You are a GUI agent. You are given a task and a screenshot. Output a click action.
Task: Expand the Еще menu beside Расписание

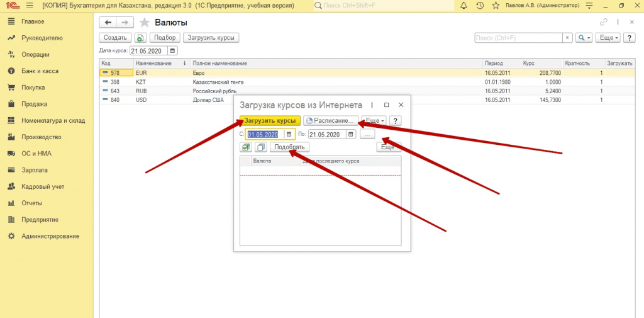coord(375,121)
